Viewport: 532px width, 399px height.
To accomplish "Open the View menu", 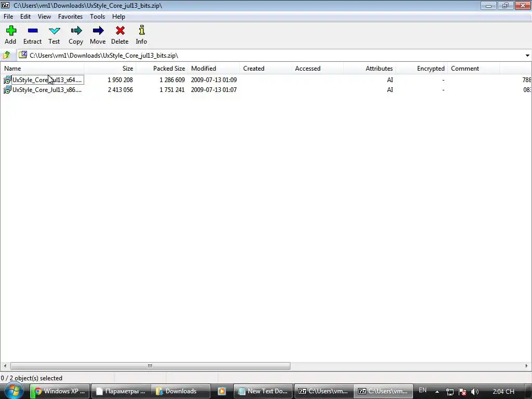I will click(x=45, y=16).
